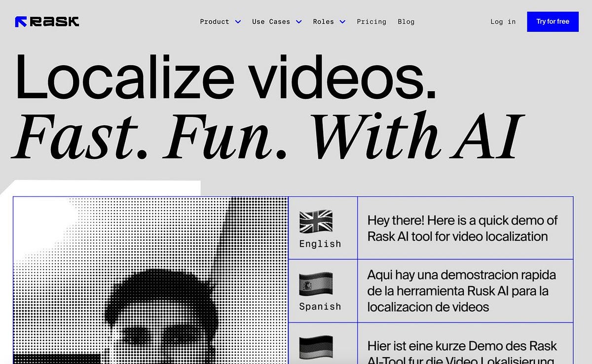Viewport: 592px width, 364px height.
Task: Select the English flag icon
Action: pos(316,221)
